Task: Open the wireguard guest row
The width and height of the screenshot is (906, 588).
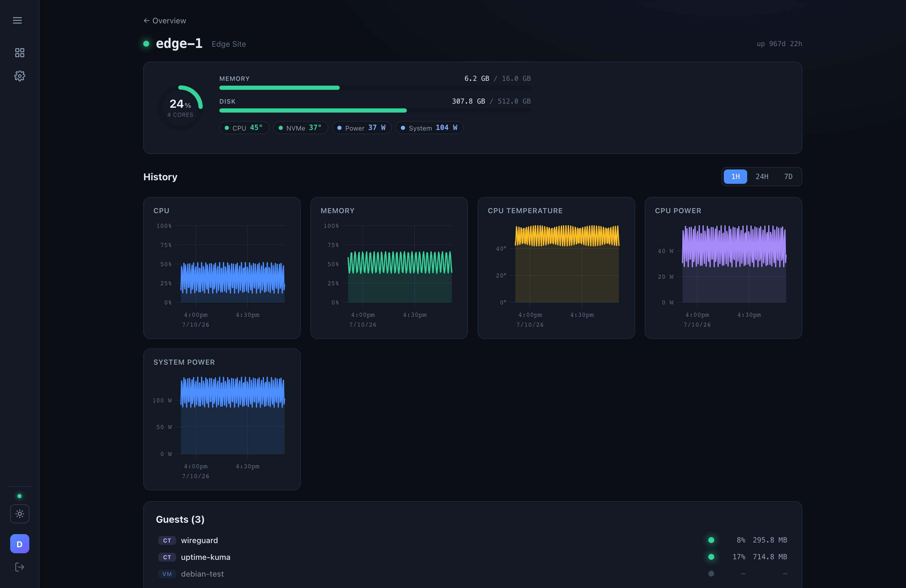Action: tap(472, 540)
